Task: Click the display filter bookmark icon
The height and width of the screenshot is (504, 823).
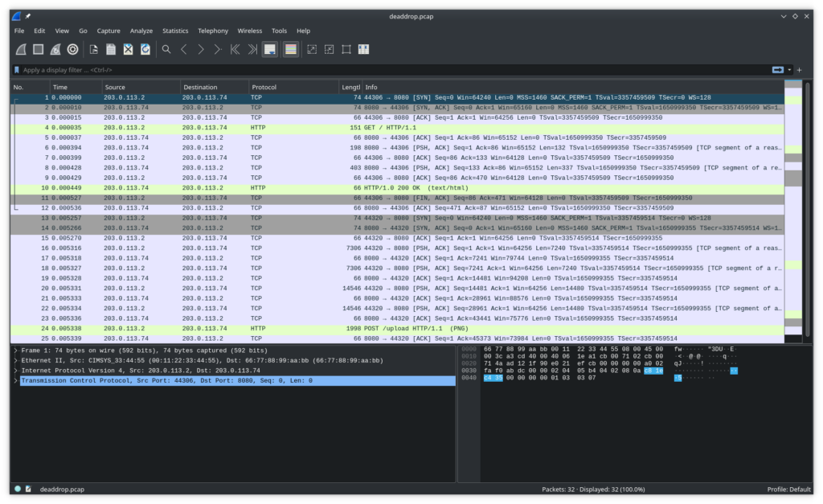Action: point(17,70)
